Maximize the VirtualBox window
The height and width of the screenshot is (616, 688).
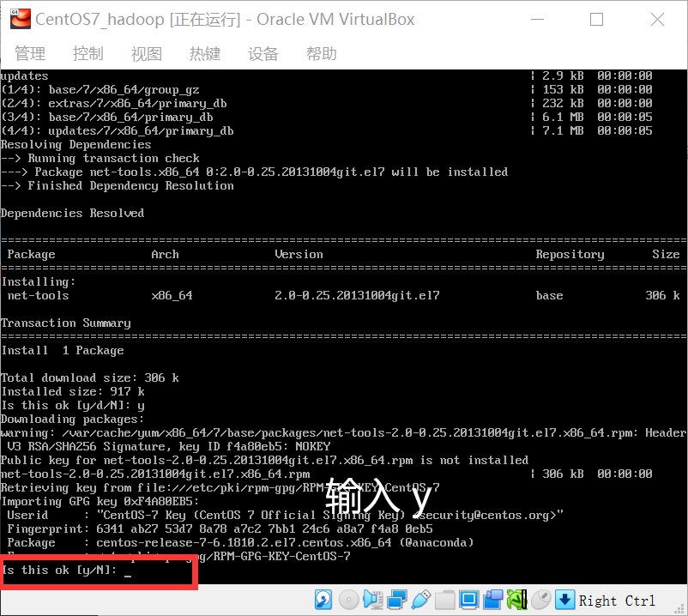point(596,20)
